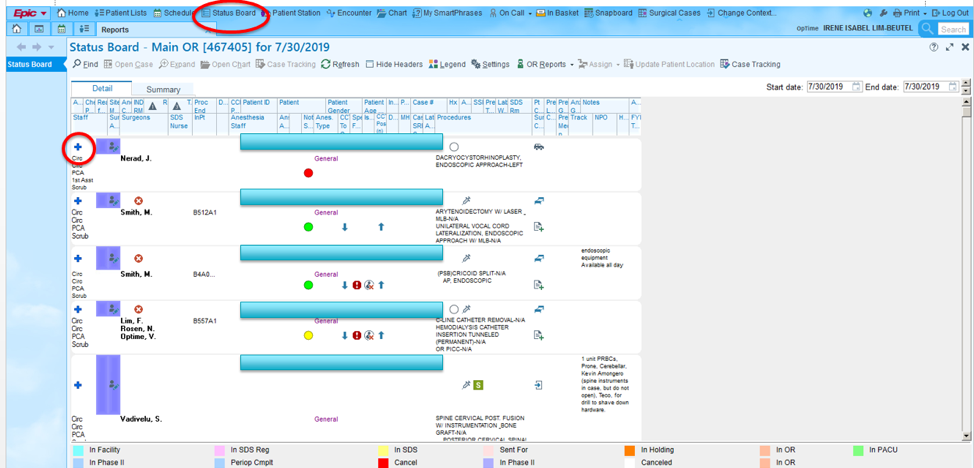Open Surgical Cases list
The width and height of the screenshot is (974, 468).
point(669,12)
